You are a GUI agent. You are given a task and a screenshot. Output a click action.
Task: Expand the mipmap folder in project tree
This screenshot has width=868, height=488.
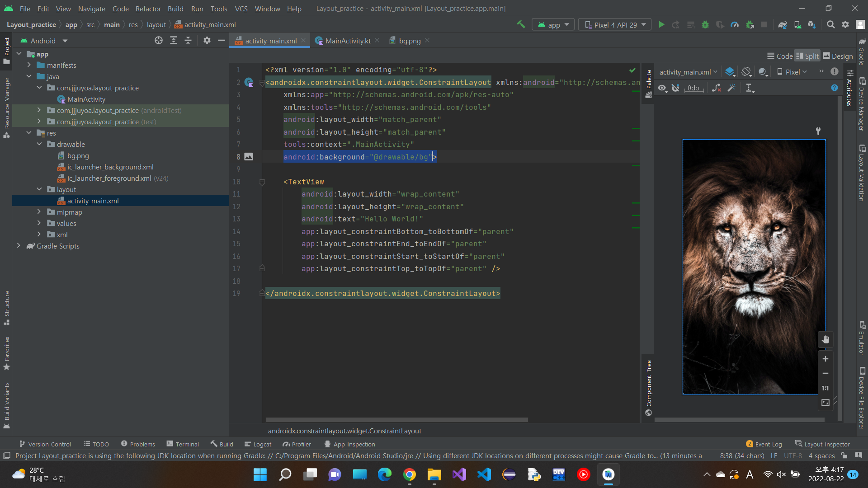(39, 212)
